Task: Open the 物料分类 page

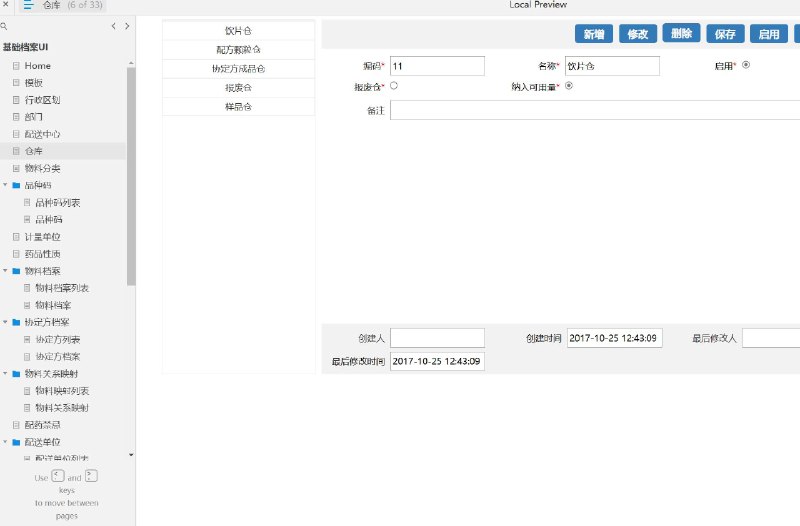Action: (42, 168)
